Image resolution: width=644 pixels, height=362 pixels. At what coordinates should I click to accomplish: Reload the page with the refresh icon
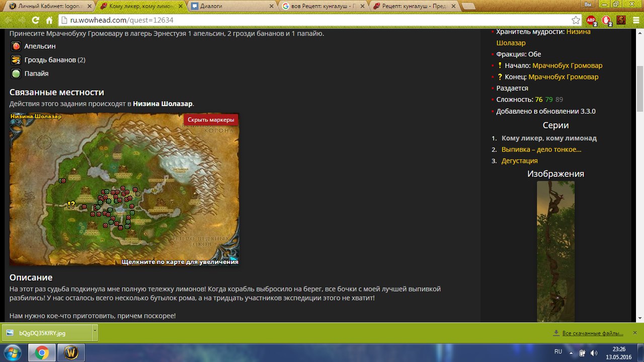pyautogui.click(x=35, y=20)
